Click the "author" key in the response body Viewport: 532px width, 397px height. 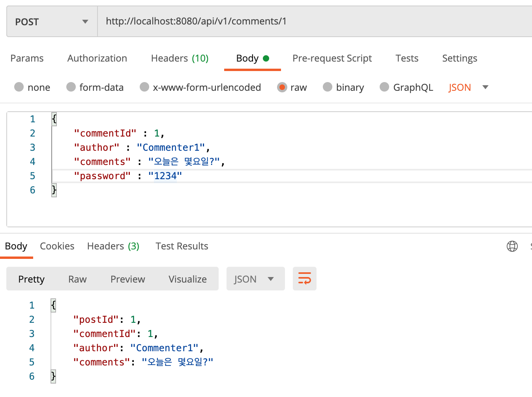pos(96,348)
